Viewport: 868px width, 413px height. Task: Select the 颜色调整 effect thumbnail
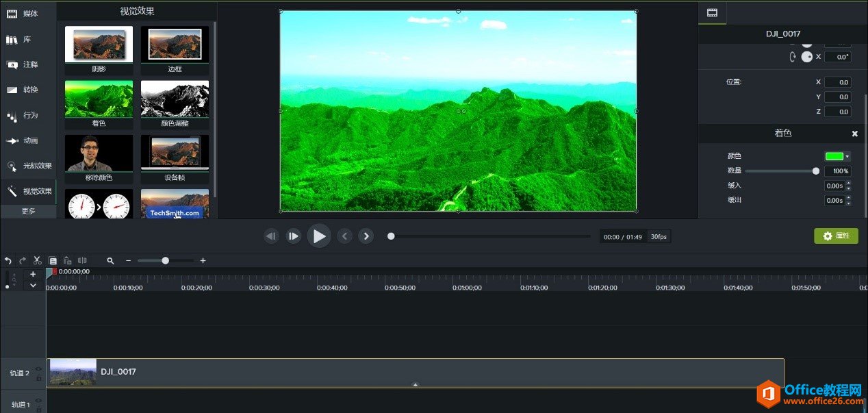pyautogui.click(x=175, y=104)
